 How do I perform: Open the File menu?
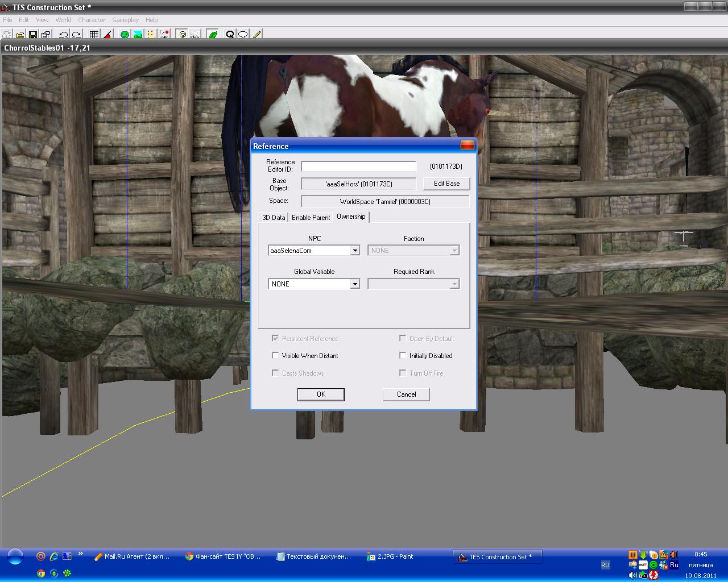click(7, 20)
